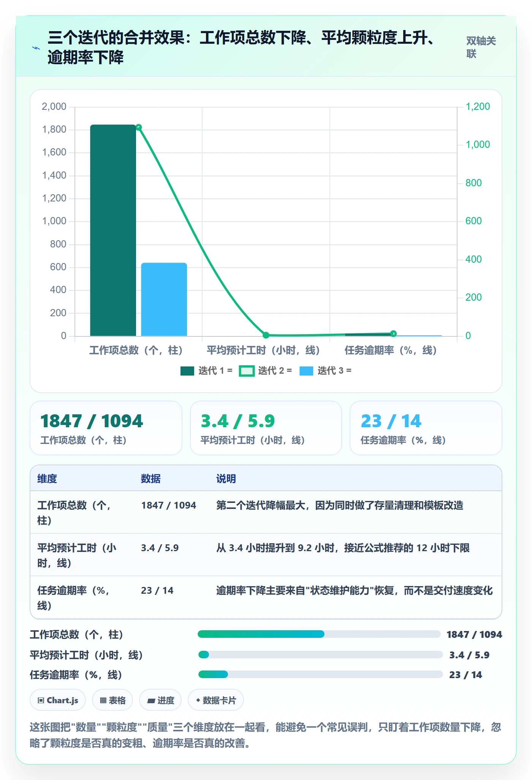The width and height of the screenshot is (532, 780).
Task: Click the lightning bolt icon beside the title
Action: click(36, 48)
